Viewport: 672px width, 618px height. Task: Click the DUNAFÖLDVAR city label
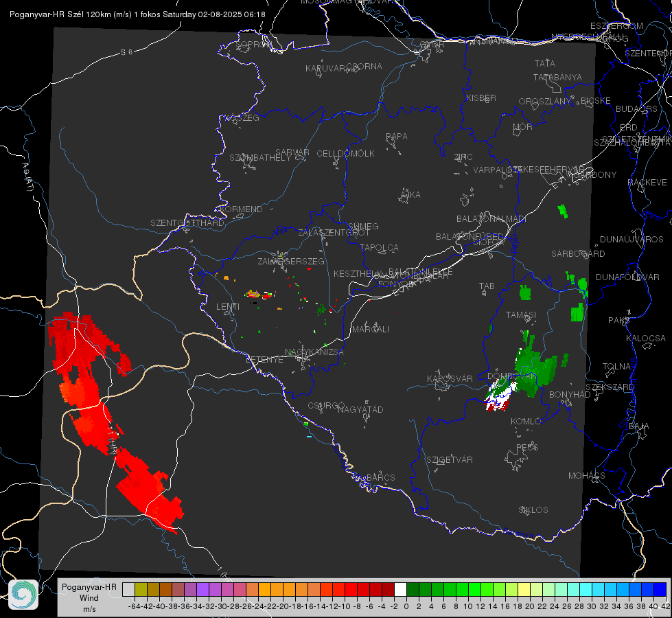(x=627, y=277)
